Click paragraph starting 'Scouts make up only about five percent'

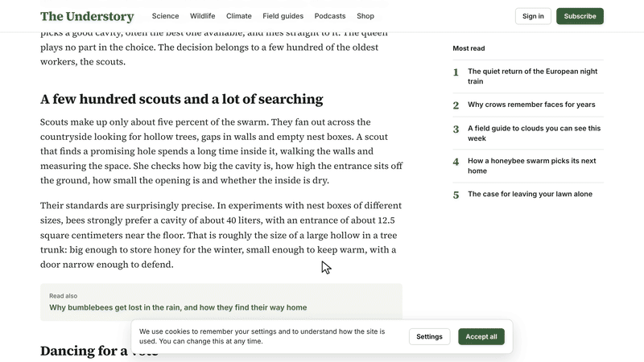221,151
